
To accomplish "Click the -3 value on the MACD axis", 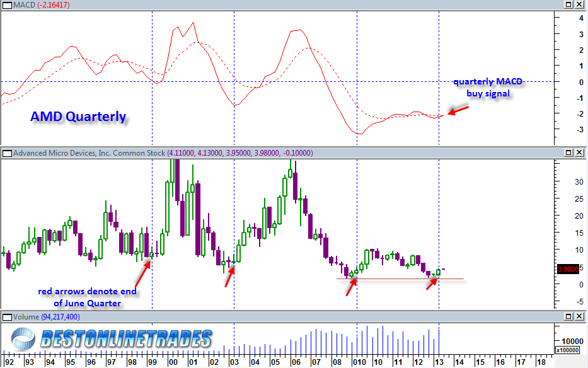I will point(580,130).
